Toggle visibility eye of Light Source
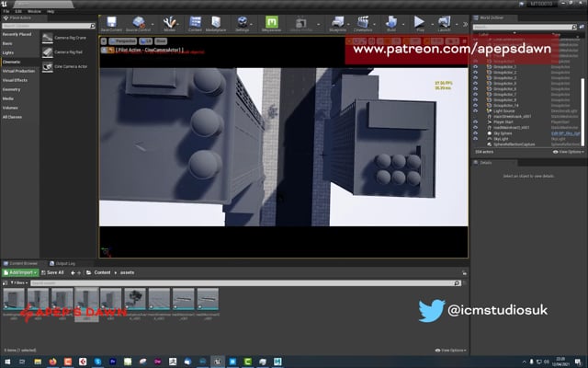588x368 pixels. tap(476, 110)
